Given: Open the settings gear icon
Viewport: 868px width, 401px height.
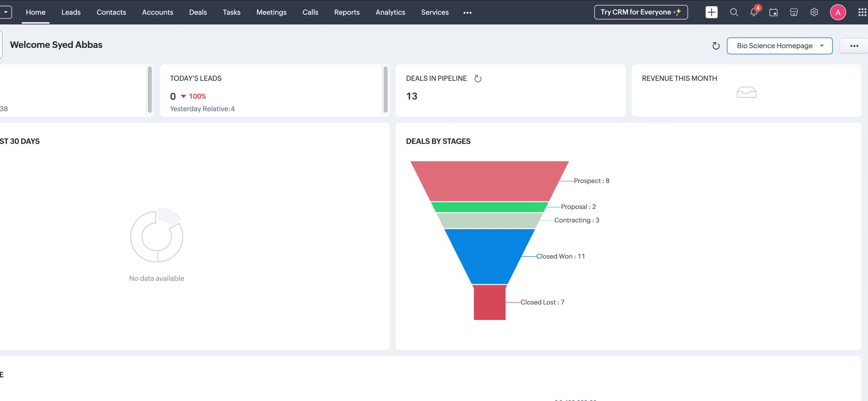Looking at the screenshot, I should tap(814, 12).
